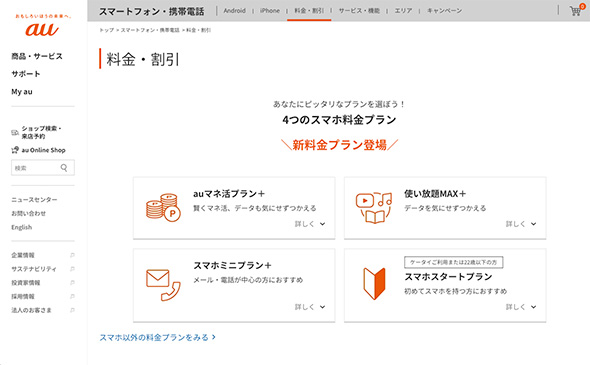Click トップ in the breadcrumb

(106, 30)
